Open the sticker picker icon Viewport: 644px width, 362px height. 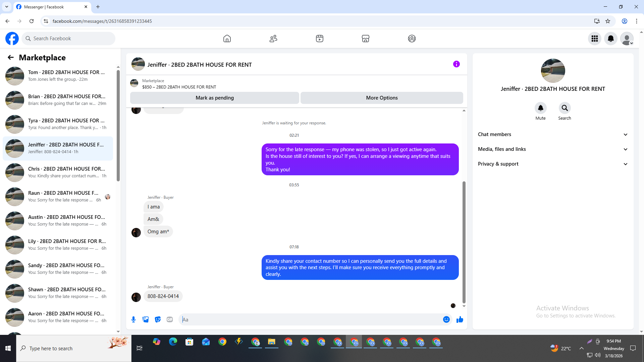click(x=158, y=319)
